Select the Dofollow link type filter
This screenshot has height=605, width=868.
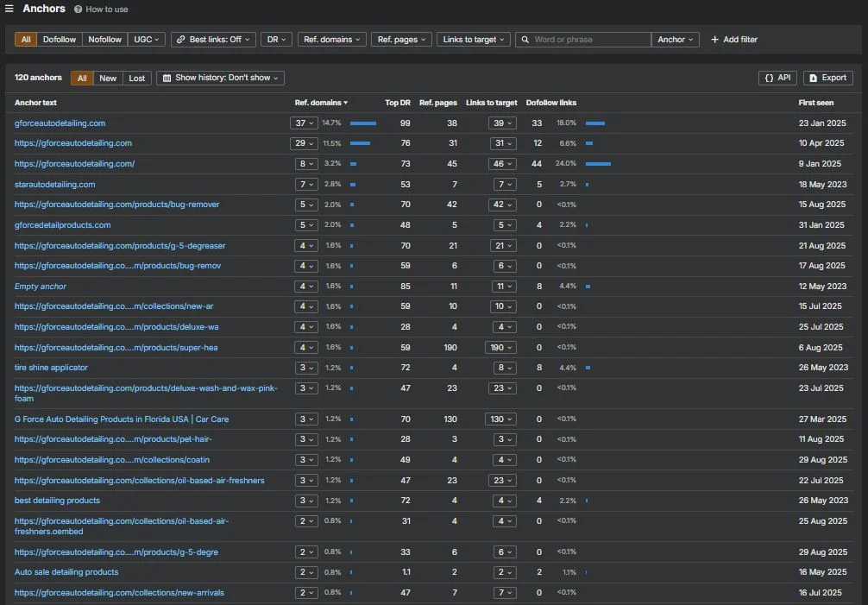pyautogui.click(x=60, y=40)
